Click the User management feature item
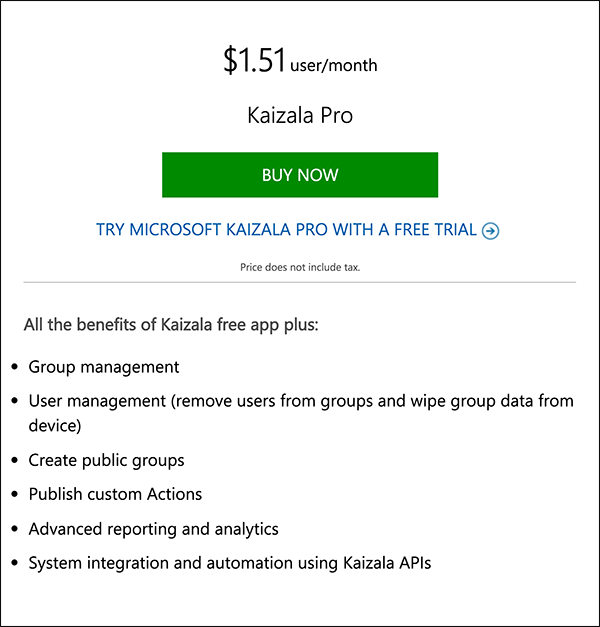 tap(301, 413)
